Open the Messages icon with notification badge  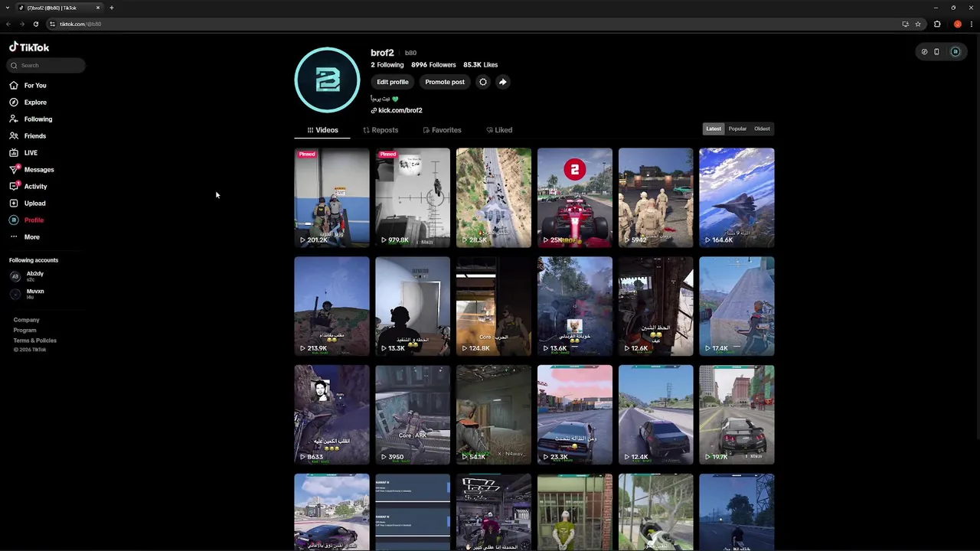pyautogui.click(x=14, y=169)
